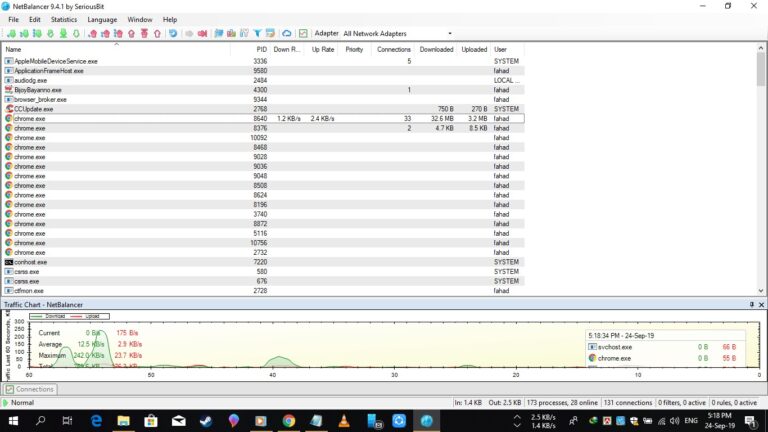Click the fourth green download toolbar icon
This screenshot has width=768, height=432.
[50, 33]
